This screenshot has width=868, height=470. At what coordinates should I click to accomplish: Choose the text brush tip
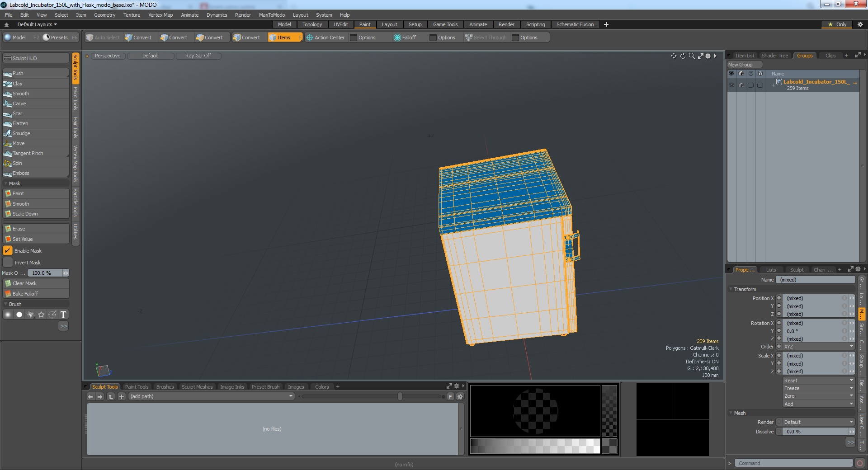(63, 315)
